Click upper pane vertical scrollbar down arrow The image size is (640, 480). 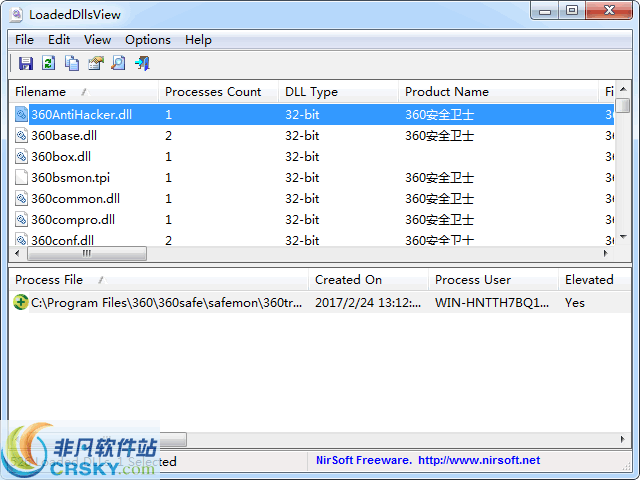point(623,237)
